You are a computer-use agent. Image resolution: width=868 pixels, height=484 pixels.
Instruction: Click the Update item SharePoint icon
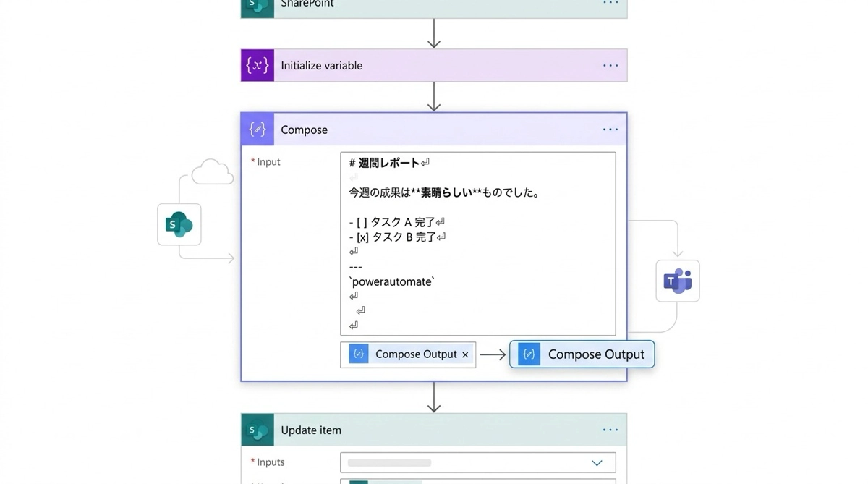(258, 430)
